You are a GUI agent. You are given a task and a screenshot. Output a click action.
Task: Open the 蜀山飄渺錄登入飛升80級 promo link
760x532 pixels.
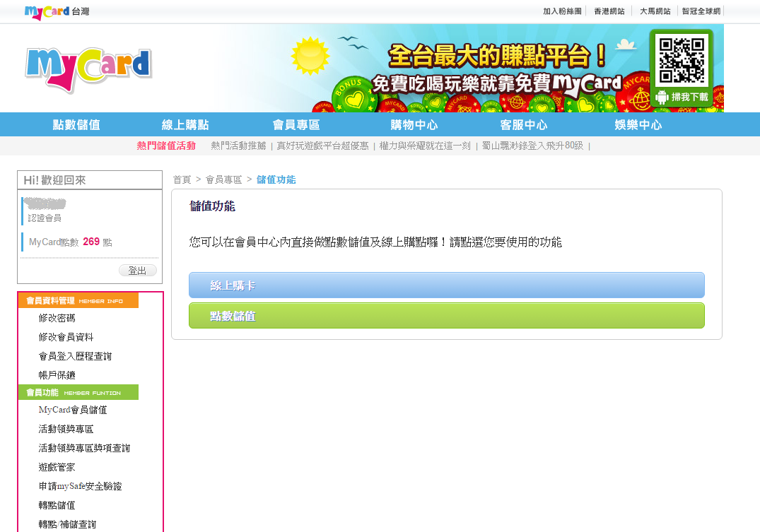tap(532, 146)
